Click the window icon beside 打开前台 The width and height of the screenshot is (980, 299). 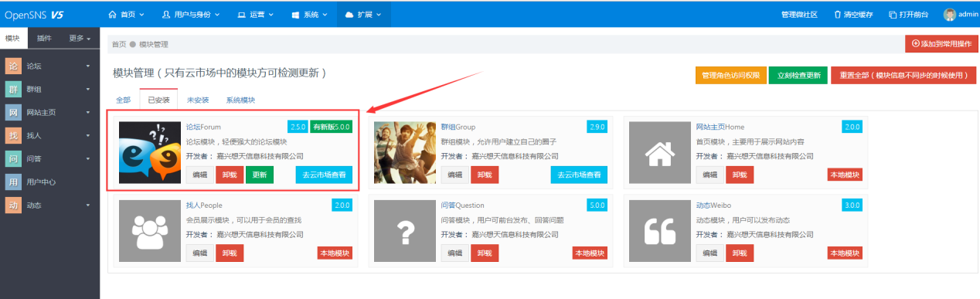[893, 14]
